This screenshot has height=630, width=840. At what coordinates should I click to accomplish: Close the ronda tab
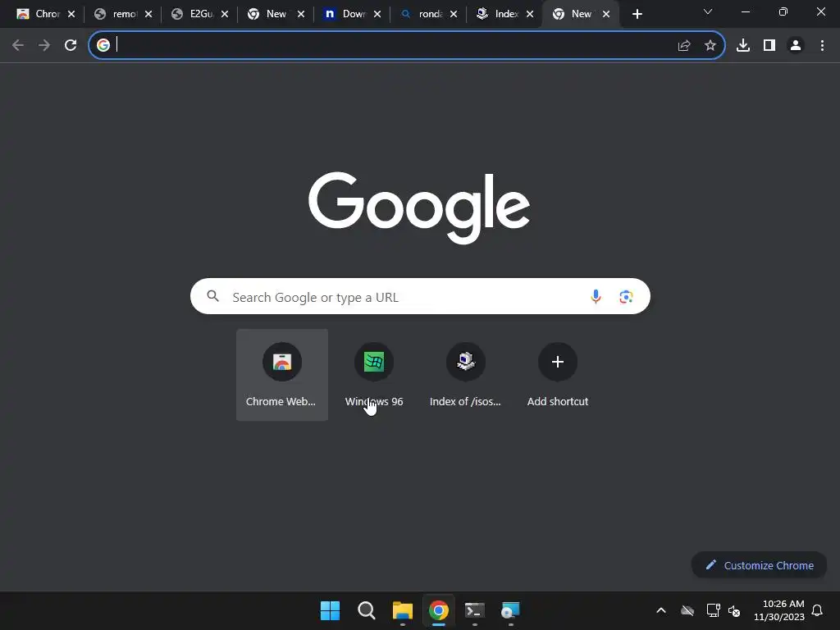[x=453, y=14]
